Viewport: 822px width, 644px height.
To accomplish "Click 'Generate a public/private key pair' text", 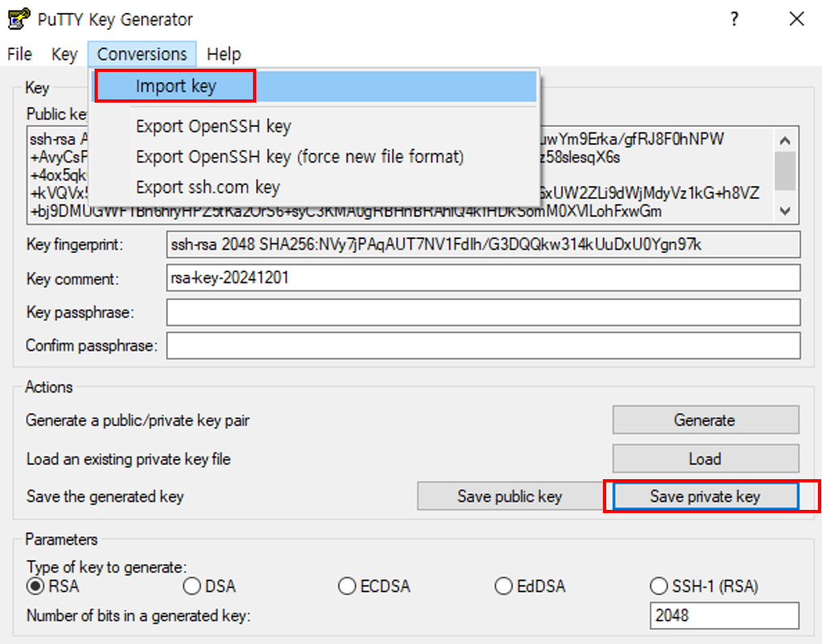I will 138,420.
